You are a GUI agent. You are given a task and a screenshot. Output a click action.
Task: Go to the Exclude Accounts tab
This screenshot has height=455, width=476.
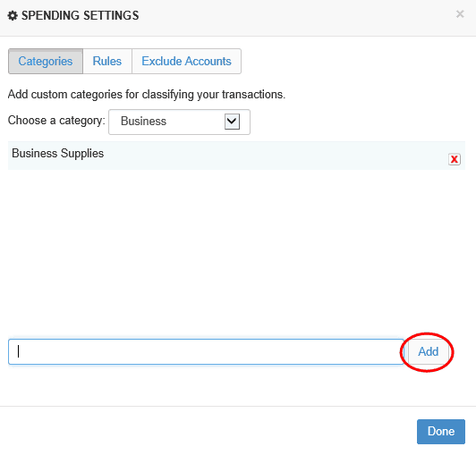point(186,62)
